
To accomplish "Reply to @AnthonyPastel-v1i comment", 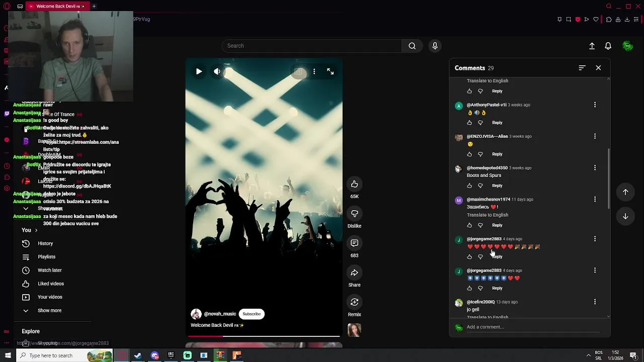I will point(497,123).
